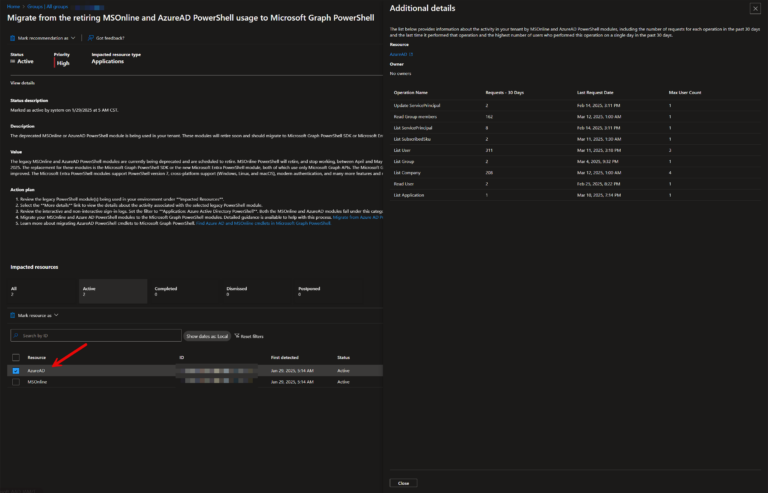This screenshot has height=493, width=768.
Task: Click the Max User Count column header
Action: 685,93
